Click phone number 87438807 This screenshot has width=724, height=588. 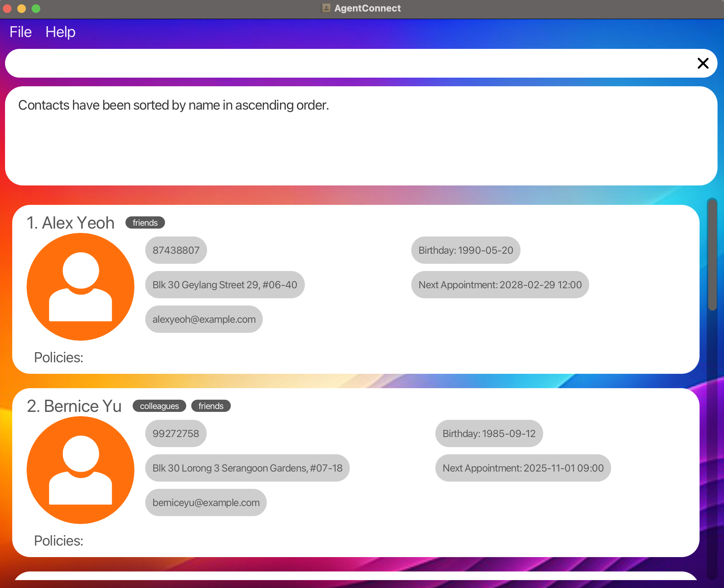pyautogui.click(x=176, y=250)
